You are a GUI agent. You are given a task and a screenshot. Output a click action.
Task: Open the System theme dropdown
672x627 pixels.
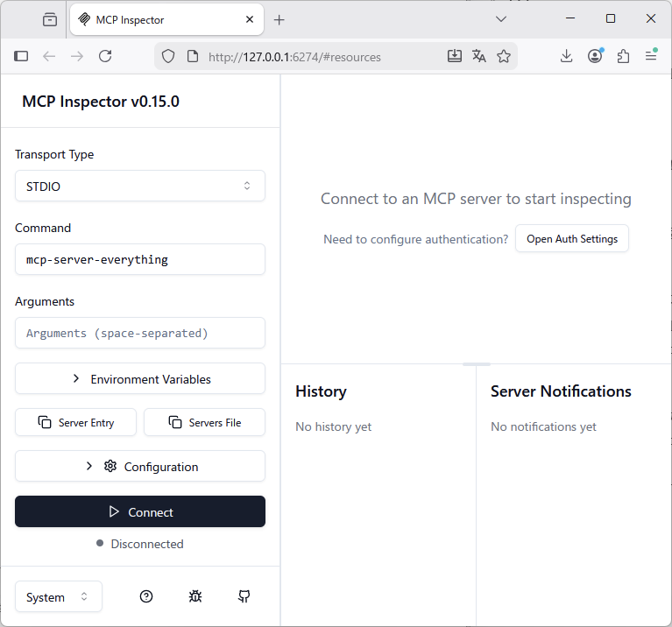[59, 596]
